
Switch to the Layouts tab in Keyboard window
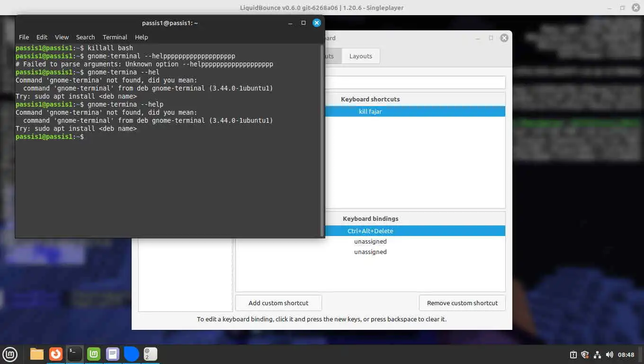[x=361, y=56]
